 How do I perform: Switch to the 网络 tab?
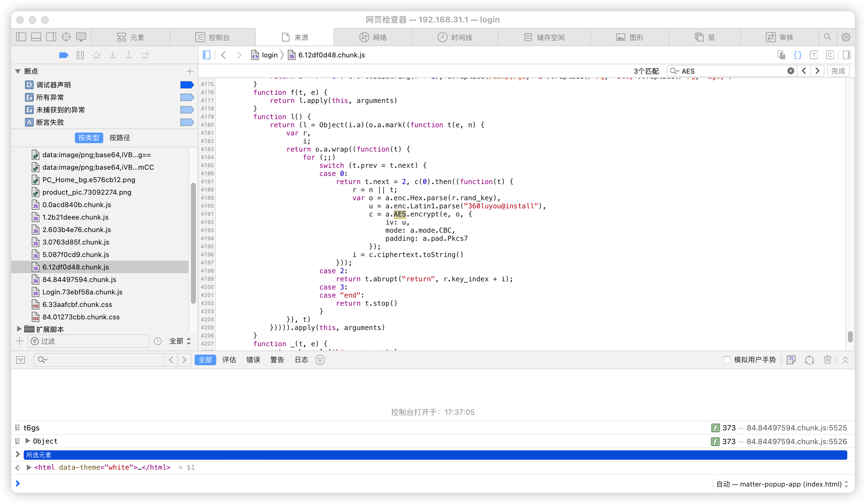373,37
